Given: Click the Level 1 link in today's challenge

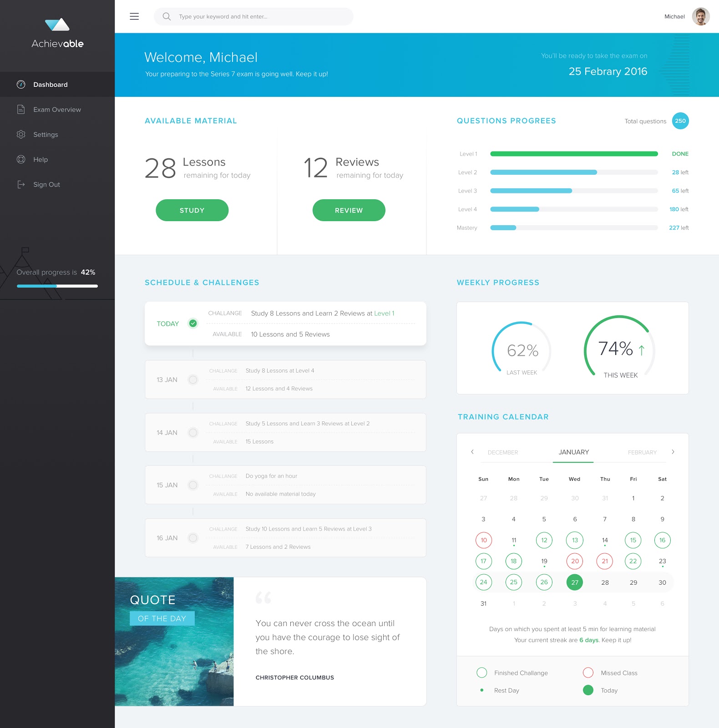Looking at the screenshot, I should click(384, 313).
